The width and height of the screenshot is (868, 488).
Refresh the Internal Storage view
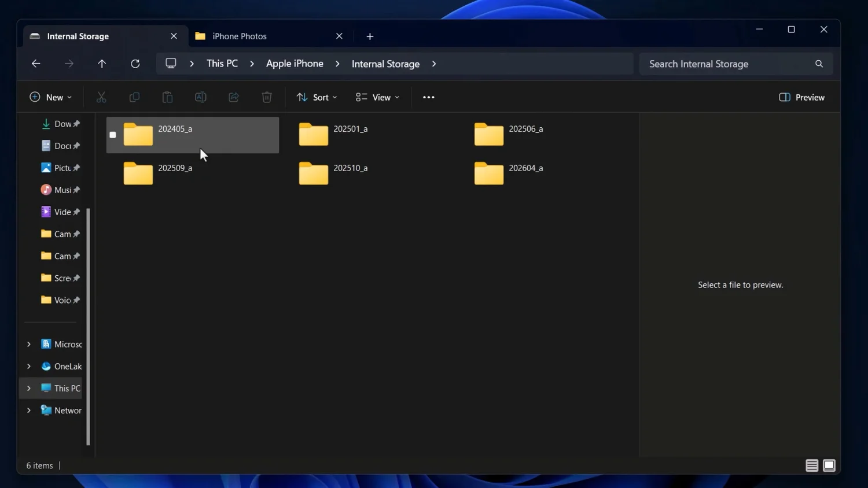click(135, 64)
